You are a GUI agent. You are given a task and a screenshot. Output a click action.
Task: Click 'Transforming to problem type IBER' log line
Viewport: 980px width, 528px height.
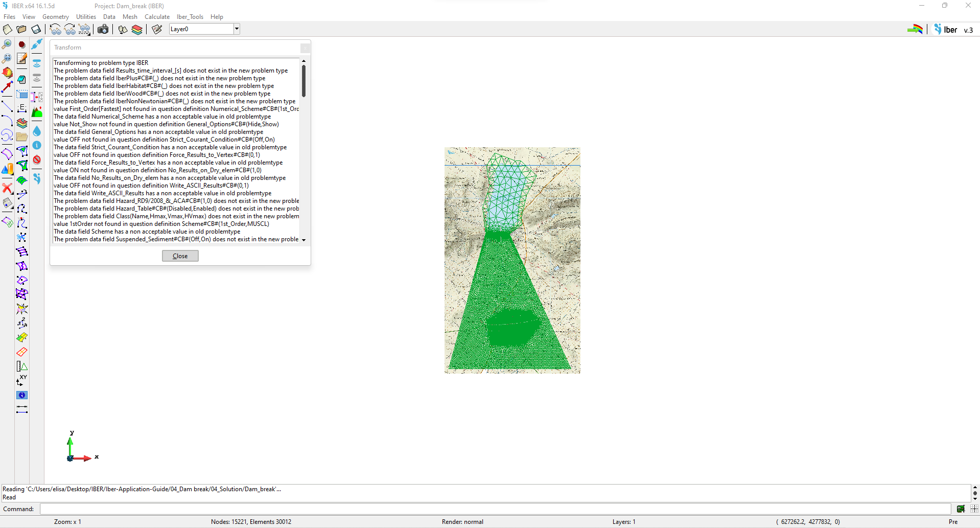point(101,63)
